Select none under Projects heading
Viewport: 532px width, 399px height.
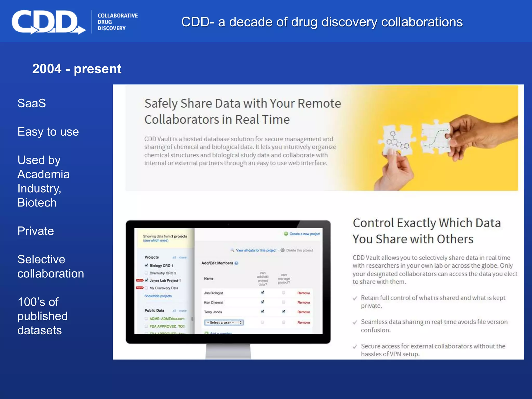pos(183,257)
